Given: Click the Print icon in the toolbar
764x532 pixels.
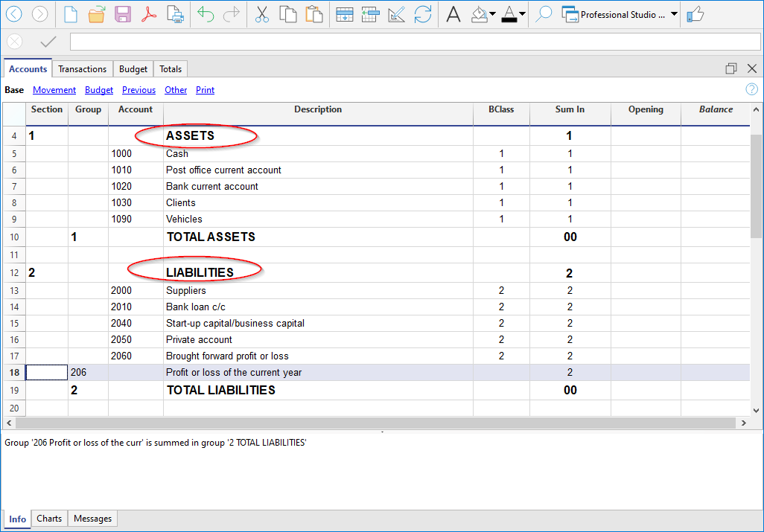Looking at the screenshot, I should [175, 14].
